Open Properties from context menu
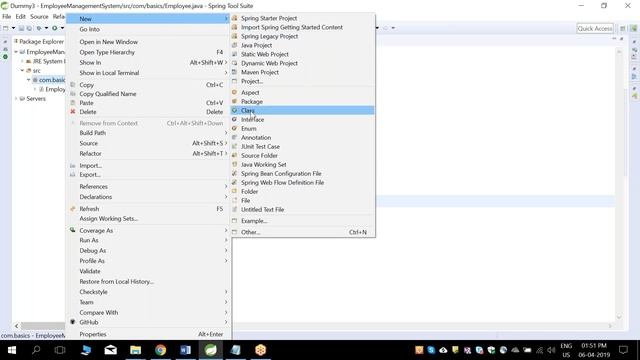Screen dimensions: 640x360 (x=148, y=334)
